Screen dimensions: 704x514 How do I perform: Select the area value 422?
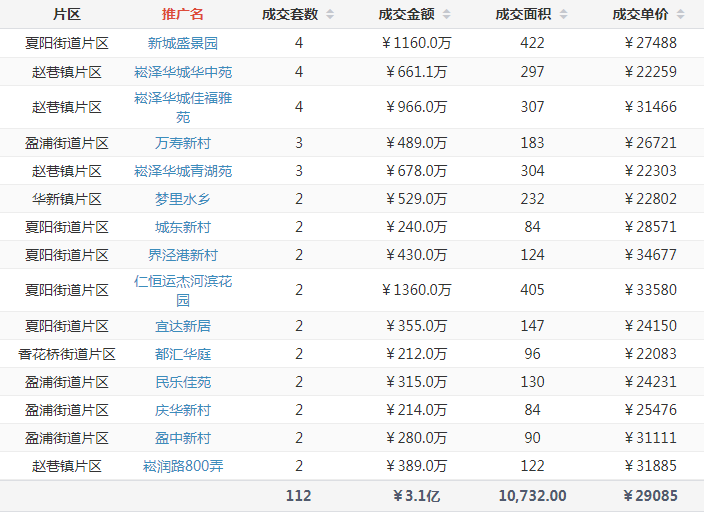pos(532,43)
